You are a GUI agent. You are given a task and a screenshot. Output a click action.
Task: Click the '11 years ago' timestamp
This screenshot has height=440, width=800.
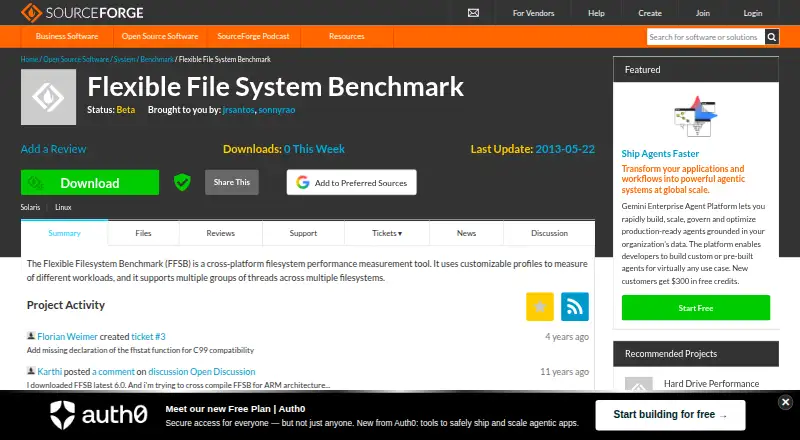(x=564, y=372)
